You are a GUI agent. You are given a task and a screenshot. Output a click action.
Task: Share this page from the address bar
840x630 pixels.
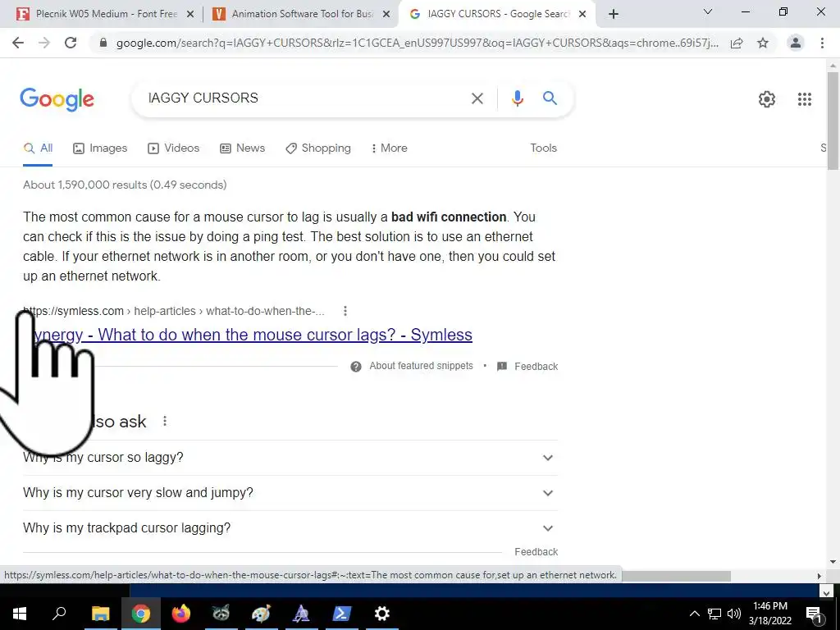tap(737, 43)
